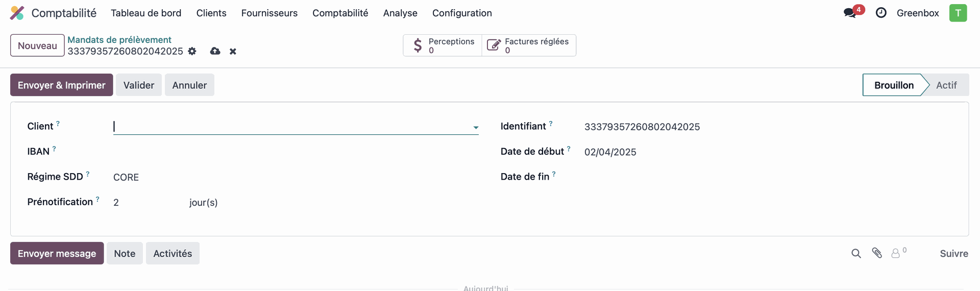Open the clock activities icon

click(x=881, y=13)
